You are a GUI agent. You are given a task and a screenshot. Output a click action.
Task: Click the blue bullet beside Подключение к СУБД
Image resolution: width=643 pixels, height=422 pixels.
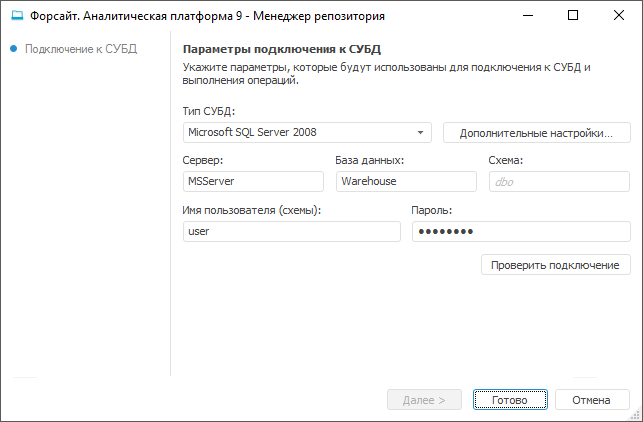pyautogui.click(x=13, y=48)
